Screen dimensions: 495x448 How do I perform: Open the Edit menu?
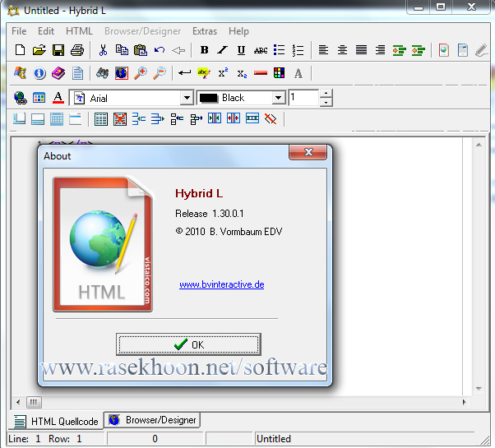tap(46, 31)
